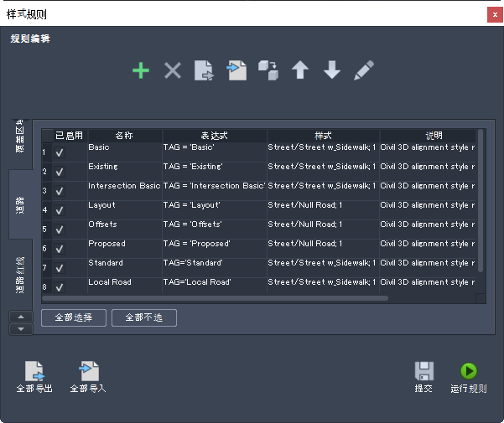Click expression cell TAG = 'Existing'

coord(215,172)
